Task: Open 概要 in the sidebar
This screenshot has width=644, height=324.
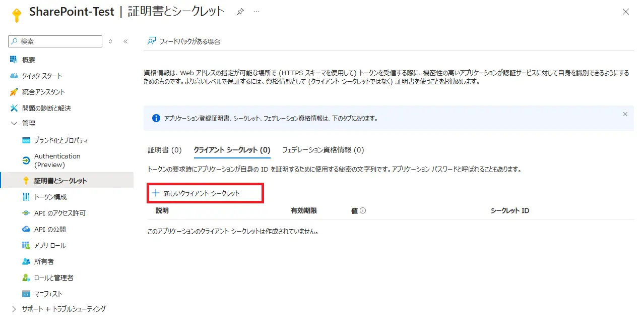Action: [x=29, y=60]
